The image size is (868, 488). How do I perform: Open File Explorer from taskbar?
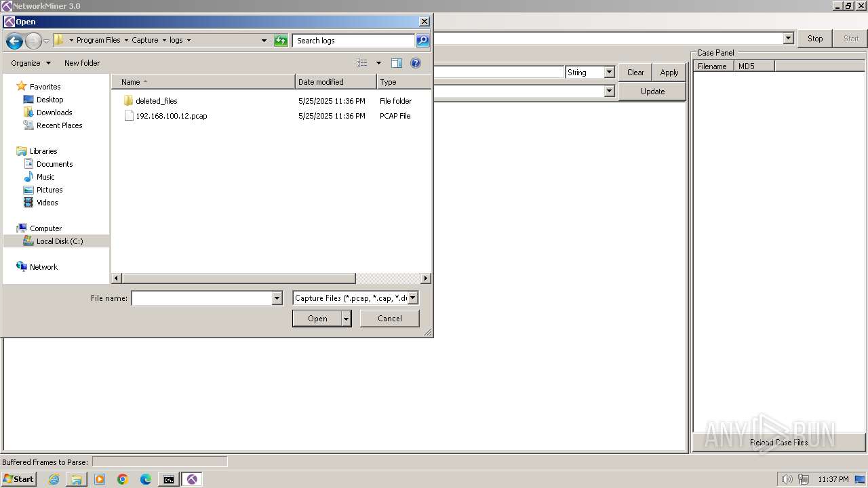[x=77, y=479]
